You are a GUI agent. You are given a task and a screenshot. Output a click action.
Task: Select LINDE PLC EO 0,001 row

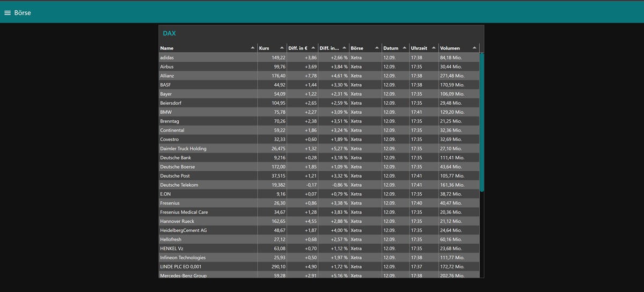[319, 267]
